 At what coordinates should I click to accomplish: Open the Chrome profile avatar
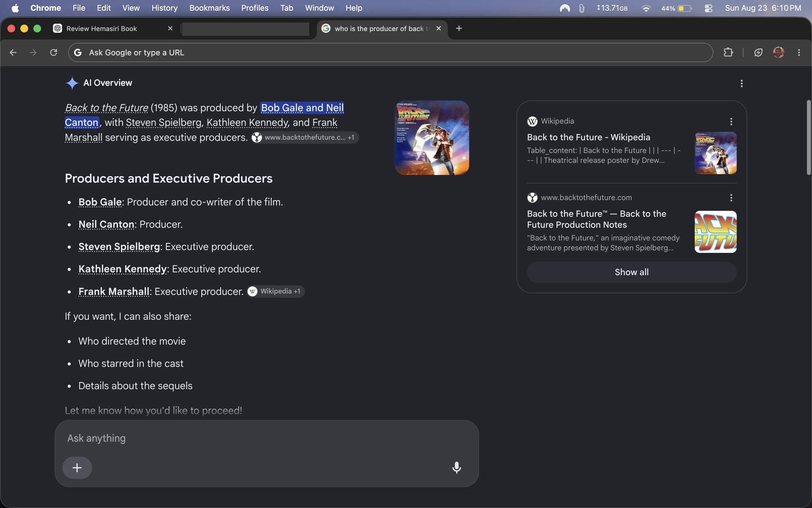[x=778, y=52]
